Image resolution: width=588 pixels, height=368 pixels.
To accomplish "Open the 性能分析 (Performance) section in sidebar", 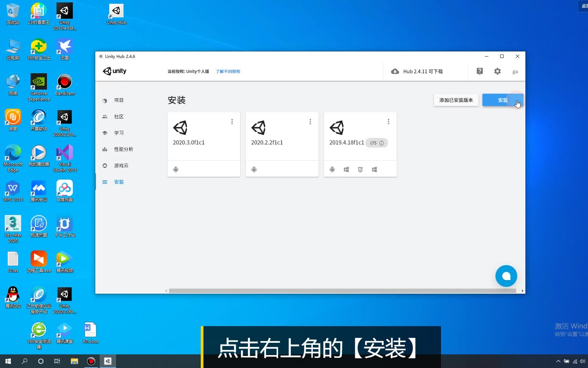I will click(123, 149).
